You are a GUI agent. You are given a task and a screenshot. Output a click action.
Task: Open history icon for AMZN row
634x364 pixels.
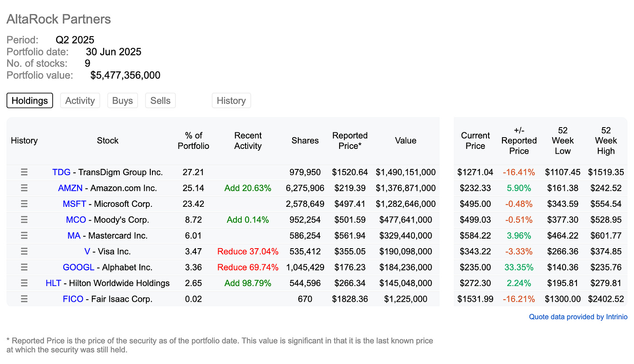click(x=24, y=188)
